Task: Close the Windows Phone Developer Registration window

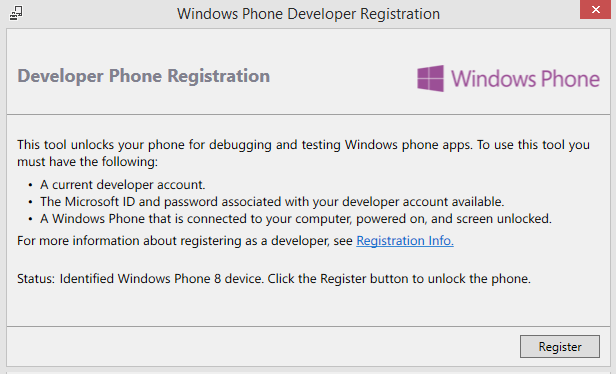Action: [595, 9]
